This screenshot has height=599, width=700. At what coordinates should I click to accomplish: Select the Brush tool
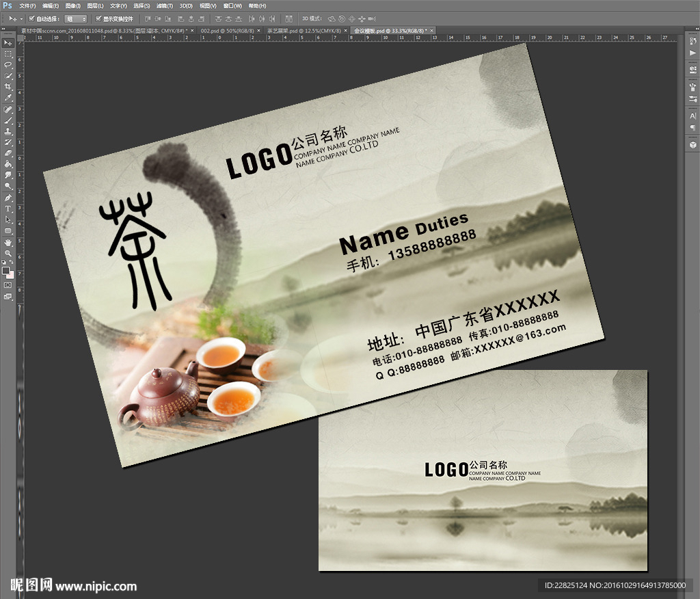point(8,120)
